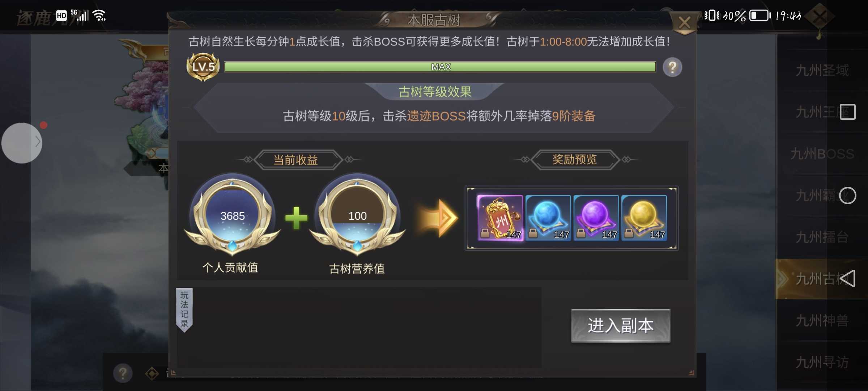
Task: Select the red 州 token reward item
Action: click(x=500, y=218)
